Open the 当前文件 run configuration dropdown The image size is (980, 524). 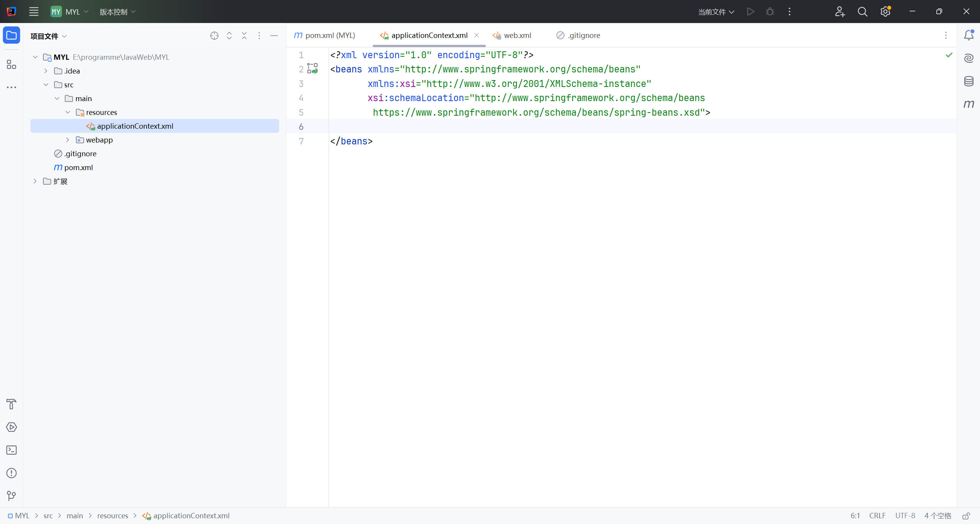716,12
